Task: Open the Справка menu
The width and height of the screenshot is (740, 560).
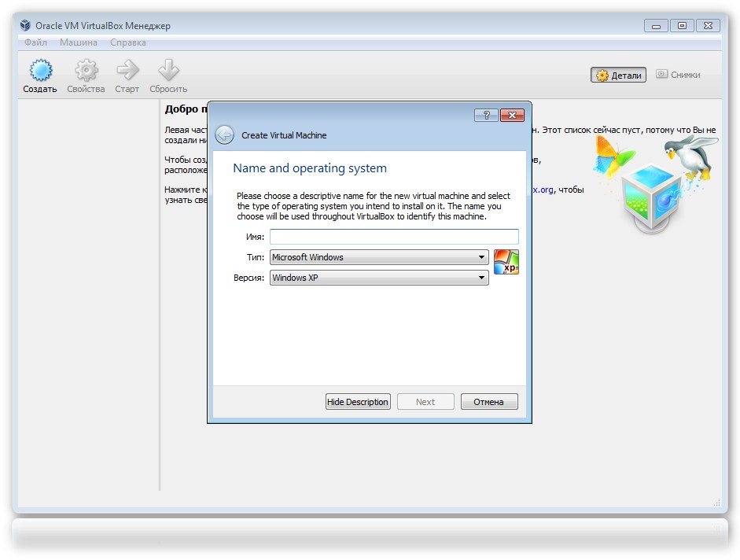Action: (x=128, y=42)
